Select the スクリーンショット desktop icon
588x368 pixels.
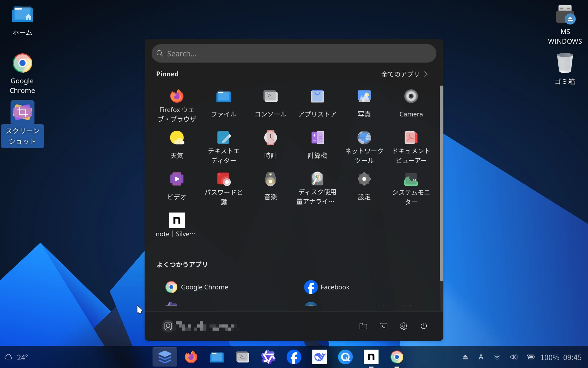[22, 124]
